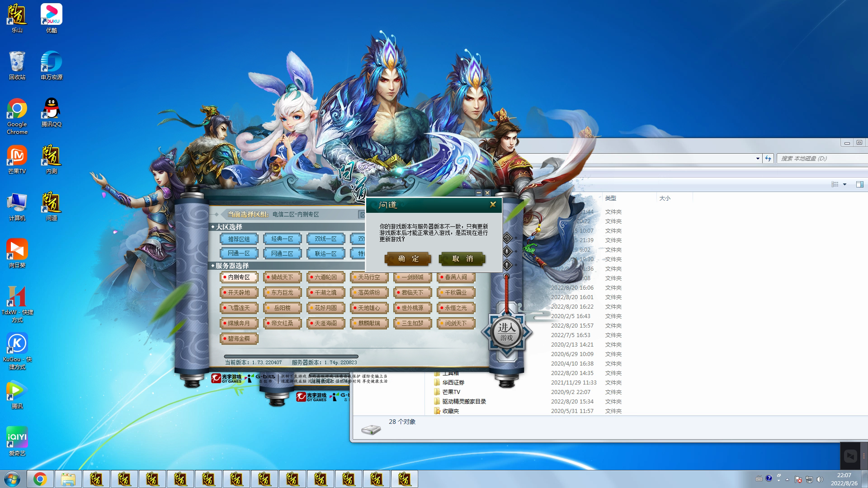Pick the 问剑天下 server button
Screen dimensions: 868x488
(x=456, y=323)
